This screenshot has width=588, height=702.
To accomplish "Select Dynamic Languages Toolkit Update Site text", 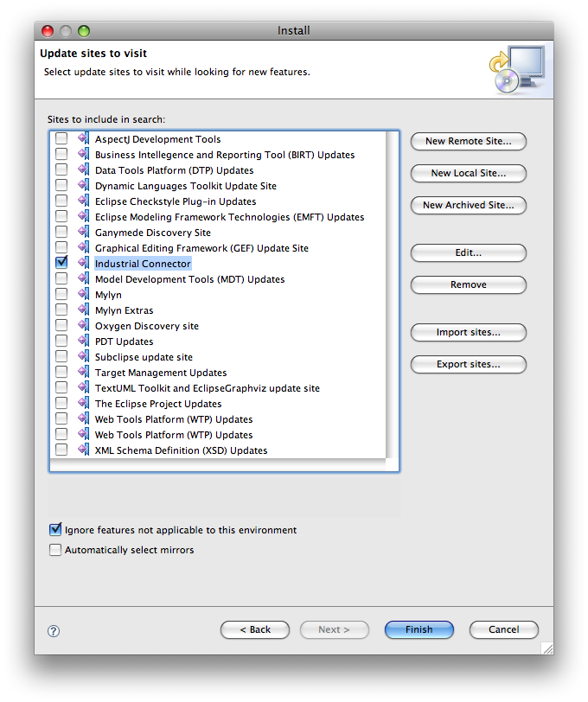I will coord(186,186).
